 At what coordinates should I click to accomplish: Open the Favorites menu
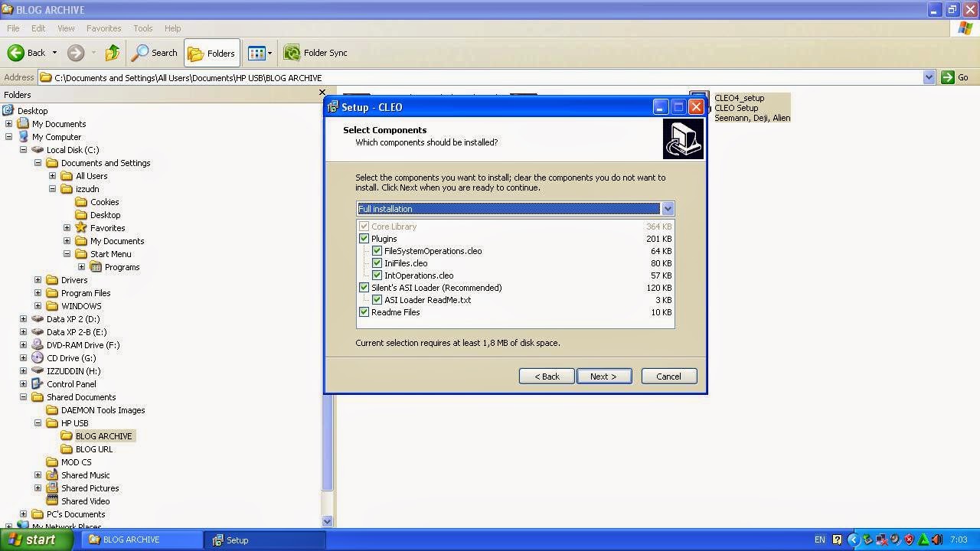[103, 28]
